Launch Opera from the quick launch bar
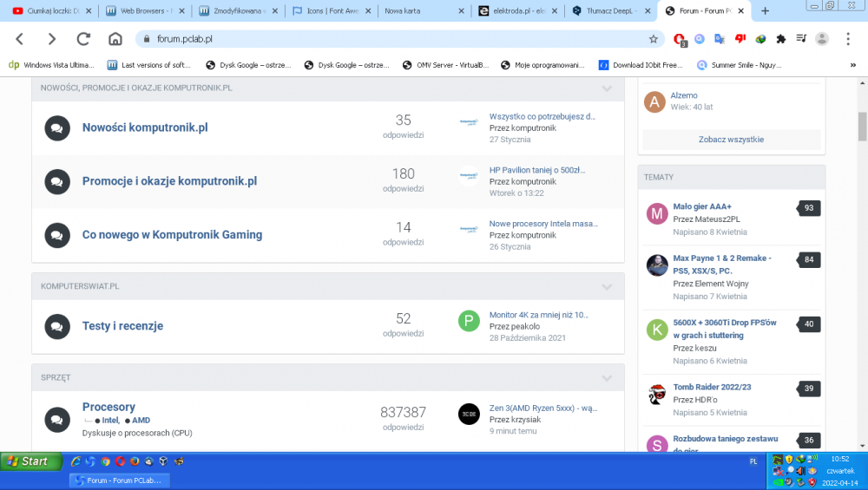This screenshot has height=490, width=868. [x=119, y=461]
